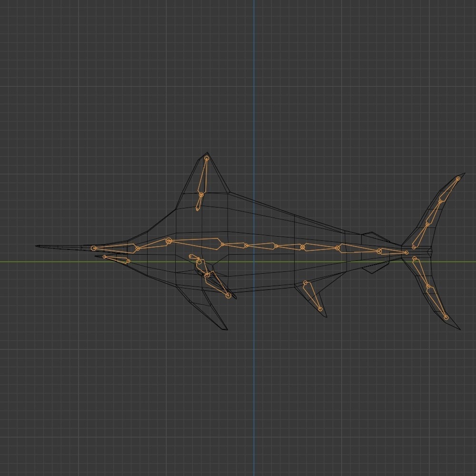The image size is (476, 476).
Task: Click the joint where spine meets tail
Action: pyautogui.click(x=406, y=252)
